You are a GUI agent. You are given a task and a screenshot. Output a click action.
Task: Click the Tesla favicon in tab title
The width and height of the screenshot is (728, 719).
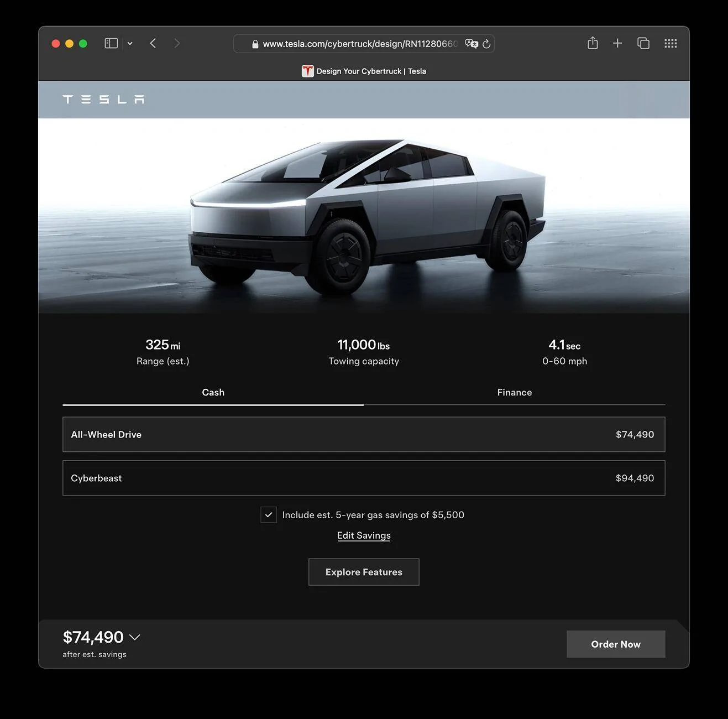click(x=307, y=71)
